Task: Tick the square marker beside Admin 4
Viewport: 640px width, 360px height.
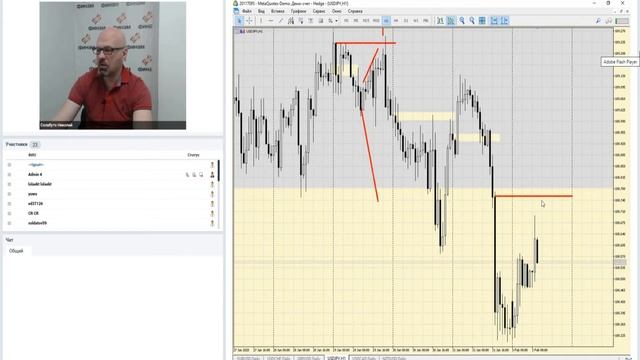Action: 9,175
